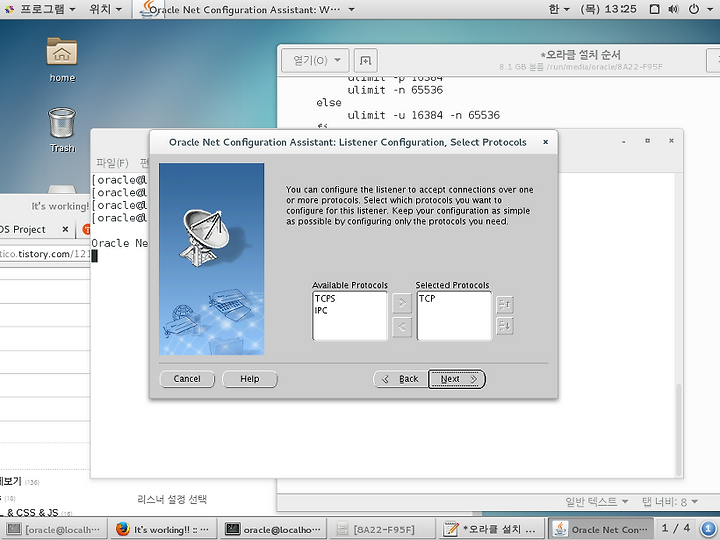The width and height of the screenshot is (720, 540).
Task: Click the terminal window vertical scrollbar
Action: (x=678, y=430)
